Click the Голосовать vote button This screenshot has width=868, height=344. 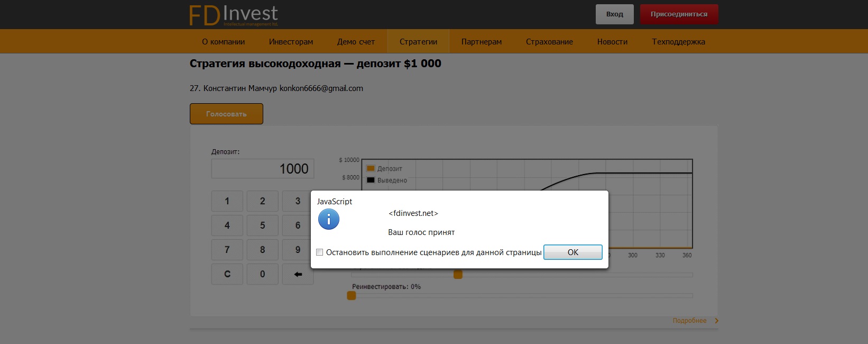click(226, 114)
